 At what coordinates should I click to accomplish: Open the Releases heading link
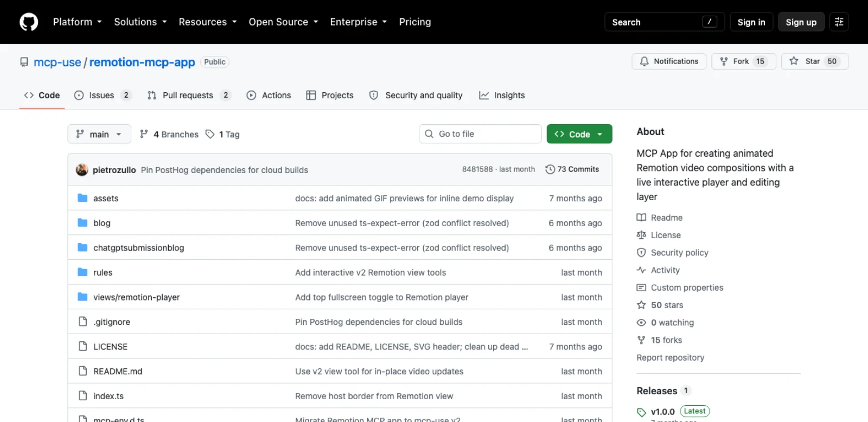pos(656,391)
